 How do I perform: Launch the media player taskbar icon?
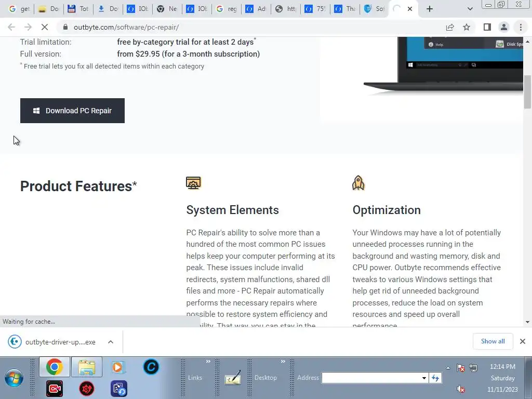click(118, 367)
